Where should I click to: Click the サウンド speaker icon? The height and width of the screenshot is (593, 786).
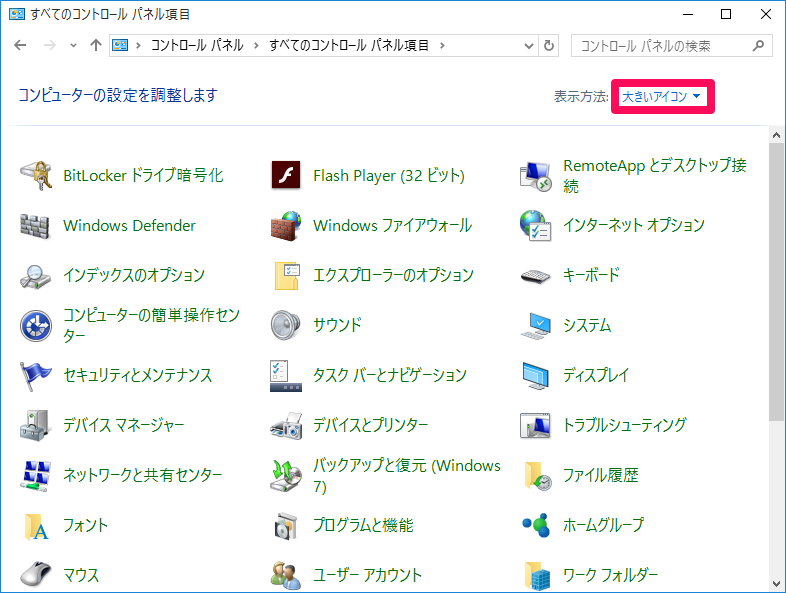pyautogui.click(x=286, y=325)
